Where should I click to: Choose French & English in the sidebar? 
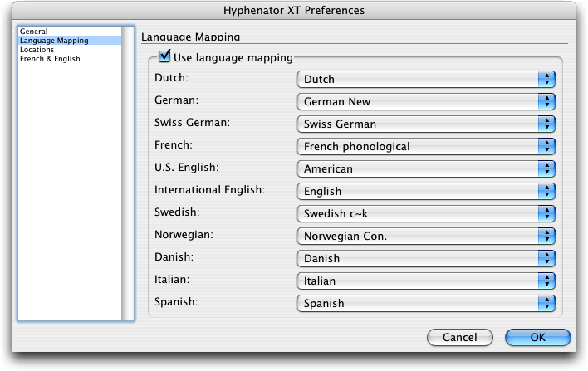point(70,59)
